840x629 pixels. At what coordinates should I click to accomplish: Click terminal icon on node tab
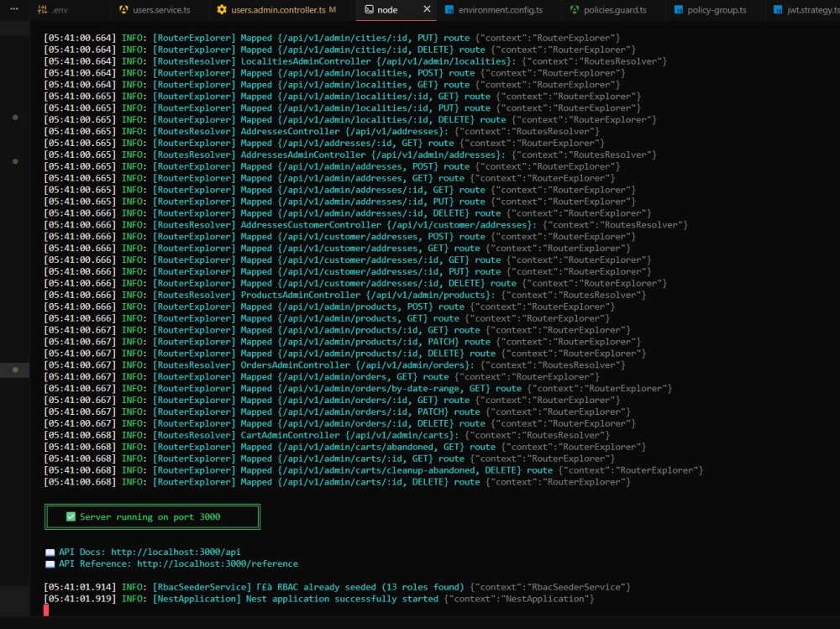(369, 9)
